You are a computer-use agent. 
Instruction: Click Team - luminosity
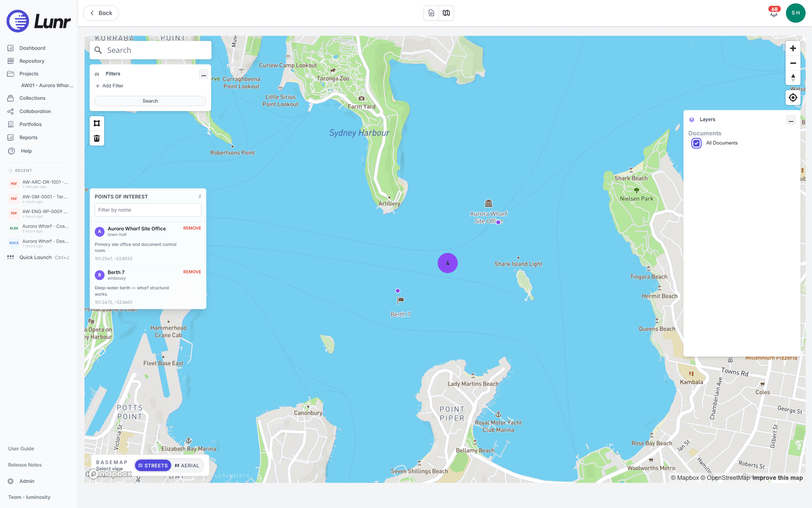(29, 497)
